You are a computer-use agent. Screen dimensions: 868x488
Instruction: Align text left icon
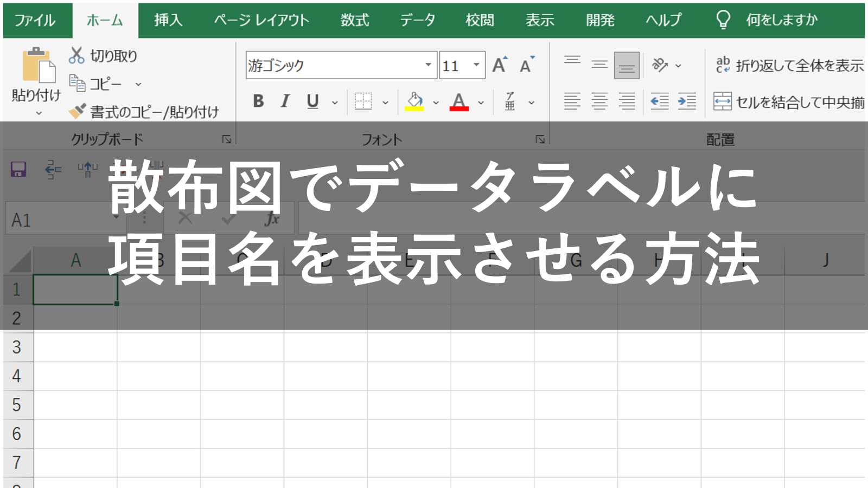(572, 101)
